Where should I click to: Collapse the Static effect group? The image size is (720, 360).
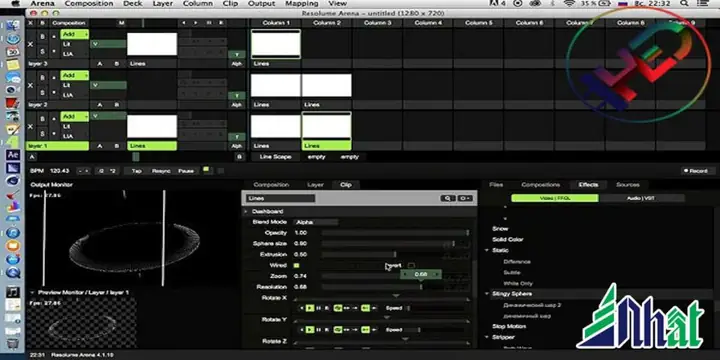click(x=487, y=251)
